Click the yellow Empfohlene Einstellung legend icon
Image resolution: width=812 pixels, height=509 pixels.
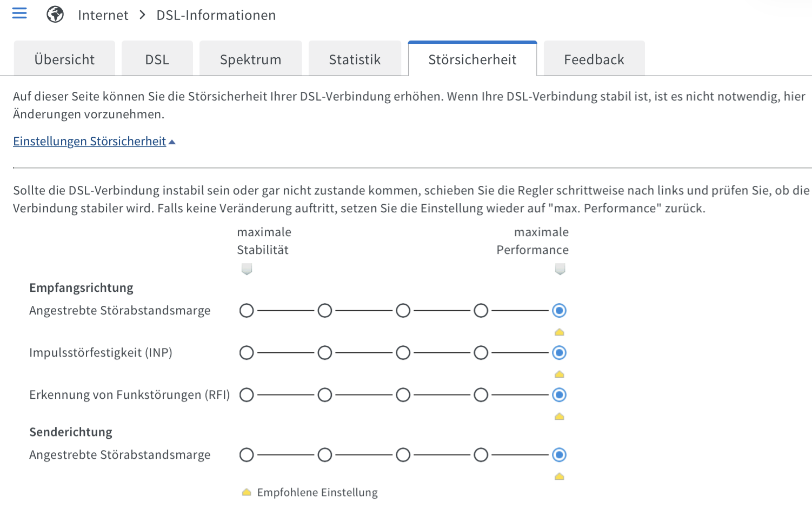pyautogui.click(x=247, y=492)
